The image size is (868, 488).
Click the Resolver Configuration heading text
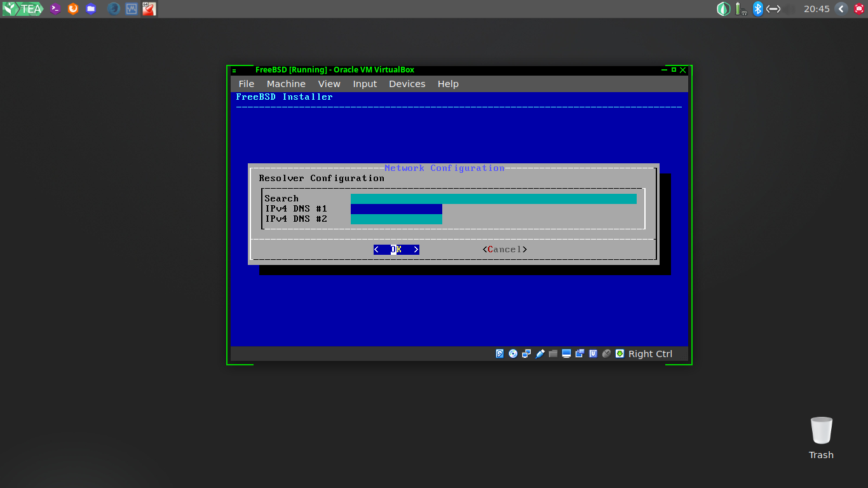click(322, 179)
